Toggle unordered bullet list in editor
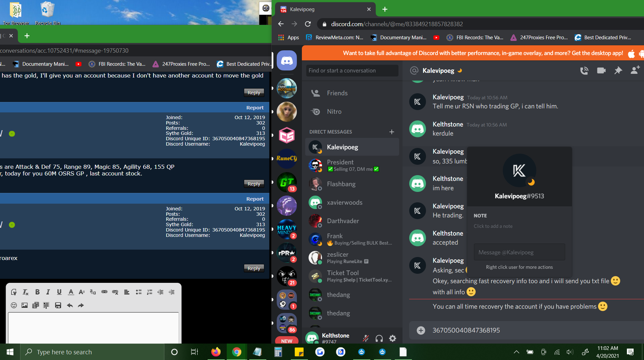The height and width of the screenshot is (360, 644). click(139, 292)
